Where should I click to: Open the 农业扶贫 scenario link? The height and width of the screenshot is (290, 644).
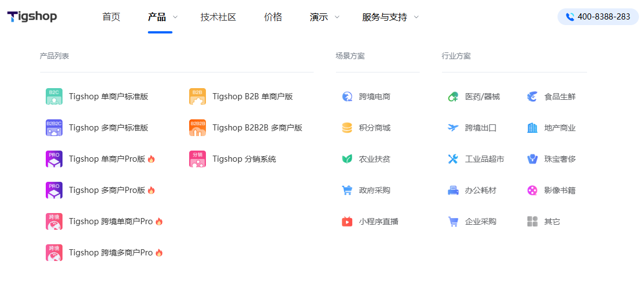click(x=374, y=159)
